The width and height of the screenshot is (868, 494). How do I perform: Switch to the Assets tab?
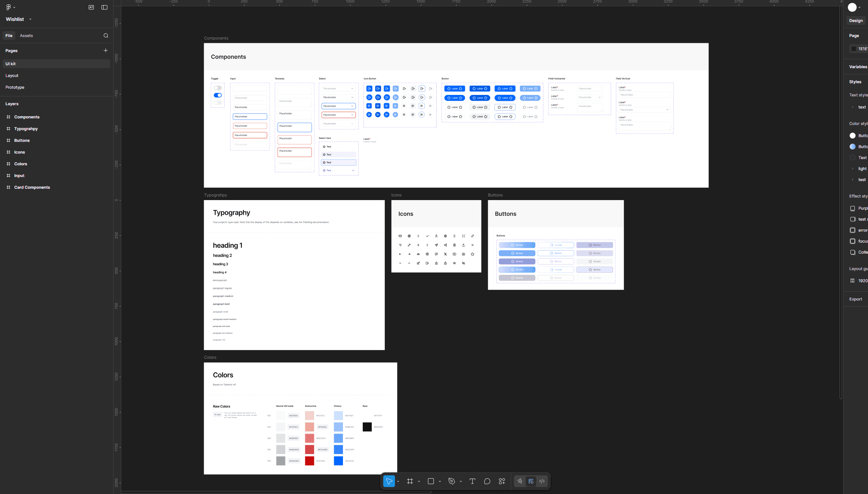pyautogui.click(x=26, y=36)
